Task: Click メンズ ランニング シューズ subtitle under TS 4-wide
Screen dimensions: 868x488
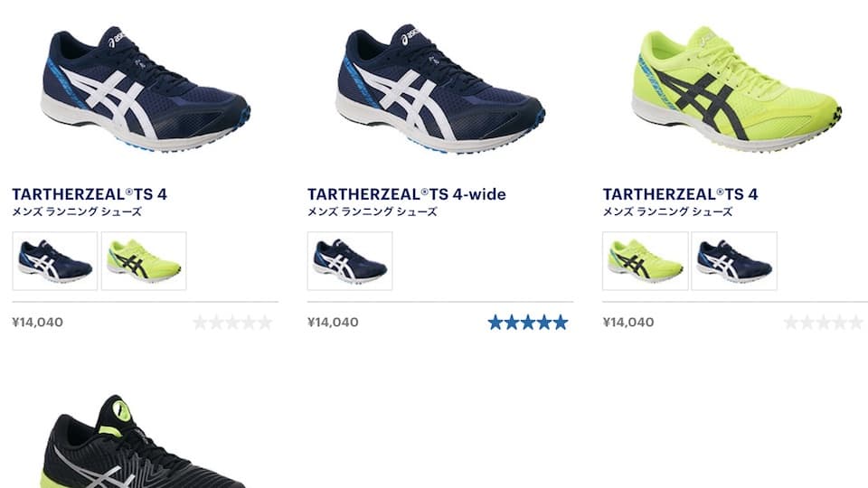Action: click(x=373, y=211)
